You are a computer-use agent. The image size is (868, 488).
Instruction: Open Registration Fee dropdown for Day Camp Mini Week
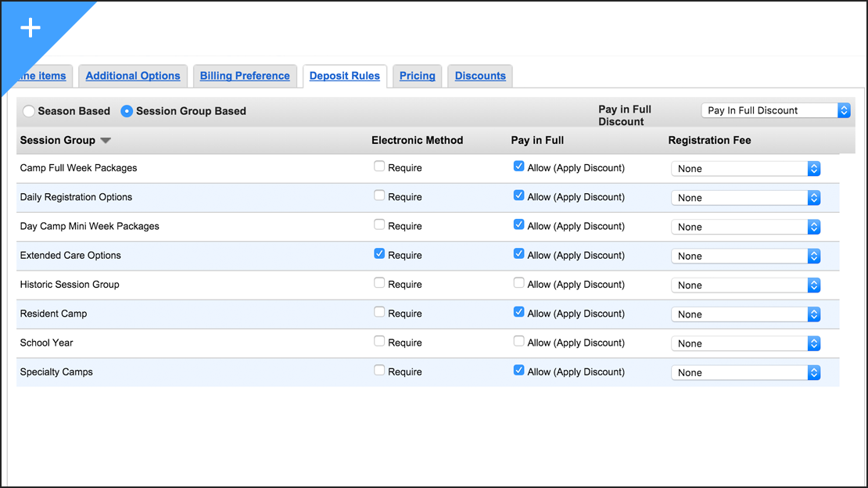746,227
